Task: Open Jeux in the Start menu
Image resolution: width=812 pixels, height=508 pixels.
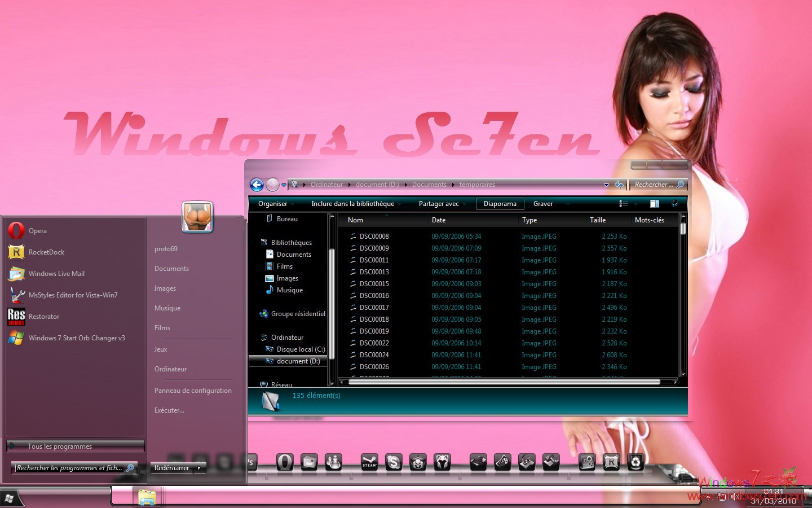Action: point(161,349)
